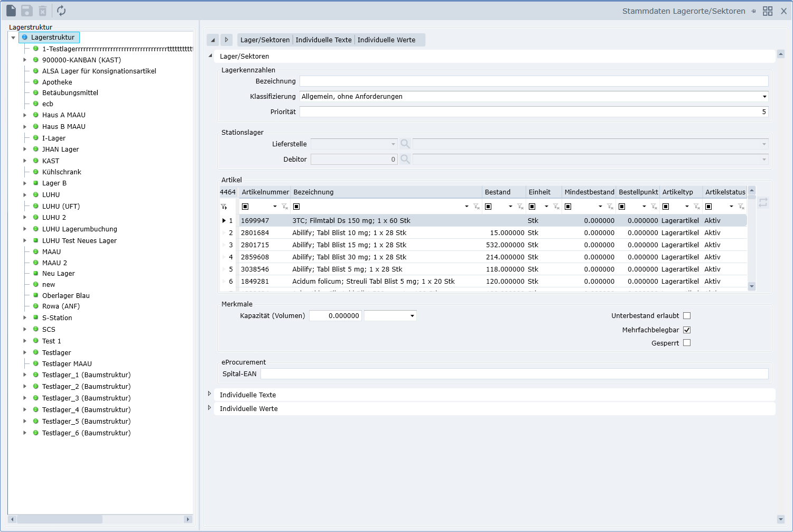The image size is (793, 532).
Task: Toggle the Gesperrt checkbox
Action: click(687, 343)
